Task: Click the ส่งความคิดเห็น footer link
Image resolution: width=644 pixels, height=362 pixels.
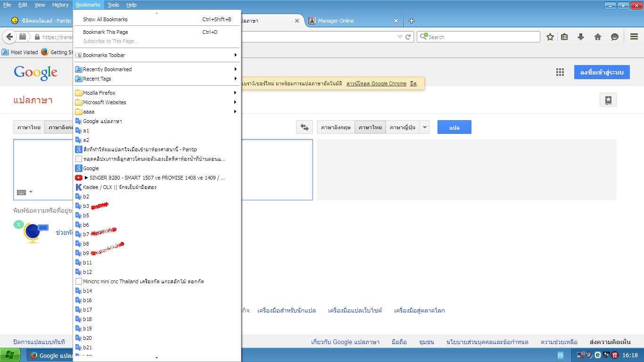Action: (610, 342)
